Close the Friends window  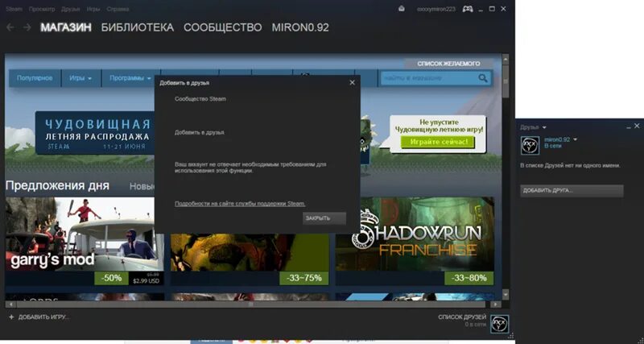637,126
